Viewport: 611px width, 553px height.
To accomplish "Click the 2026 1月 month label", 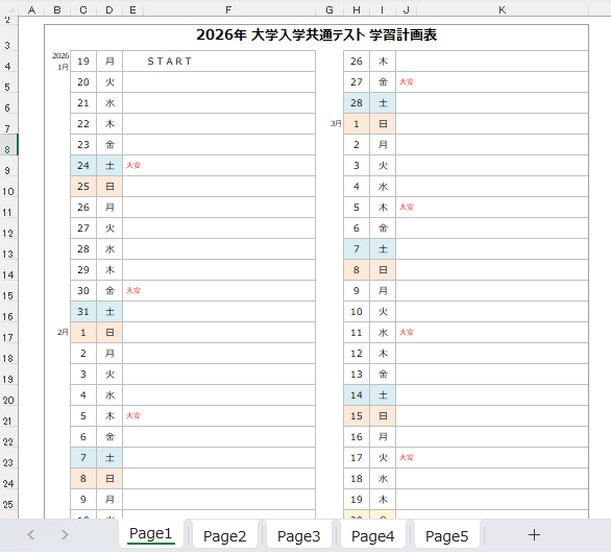I will (x=61, y=61).
